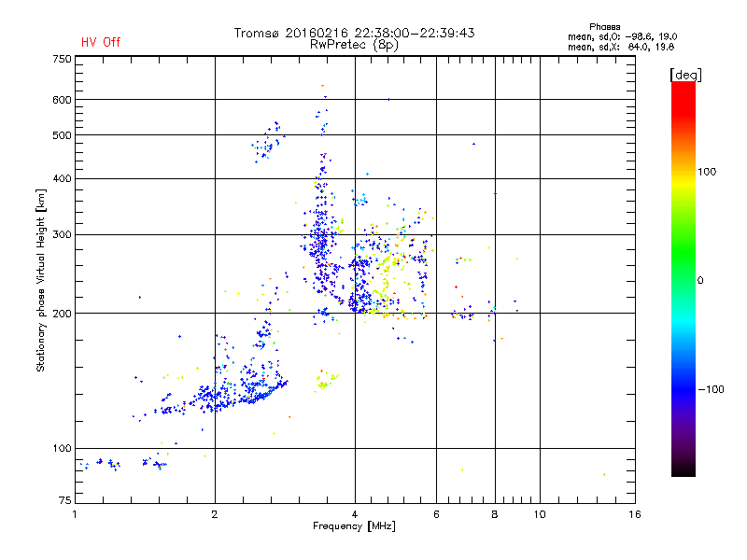This screenshot has width=747, height=560.
Task: Click the y-axis tick label '75'
Action: point(65,500)
